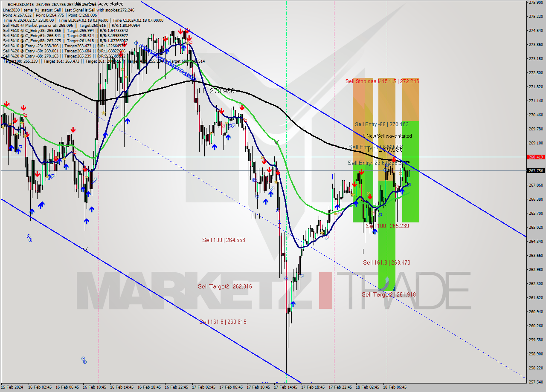Click the 259.580 price axis label

[x=536, y=340]
